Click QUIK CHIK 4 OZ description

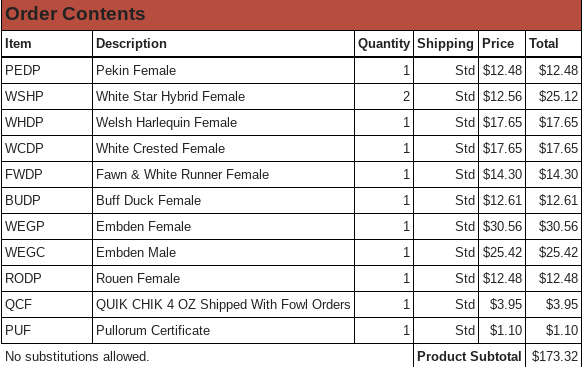pyautogui.click(x=223, y=304)
